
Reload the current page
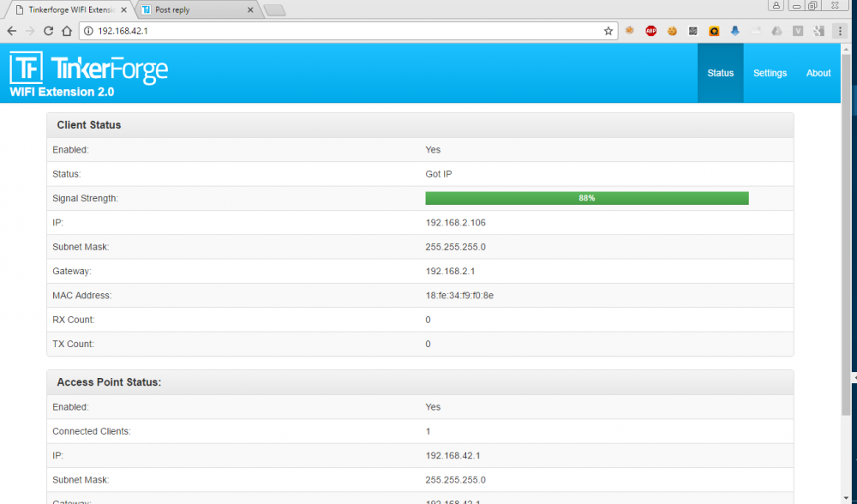click(x=48, y=31)
